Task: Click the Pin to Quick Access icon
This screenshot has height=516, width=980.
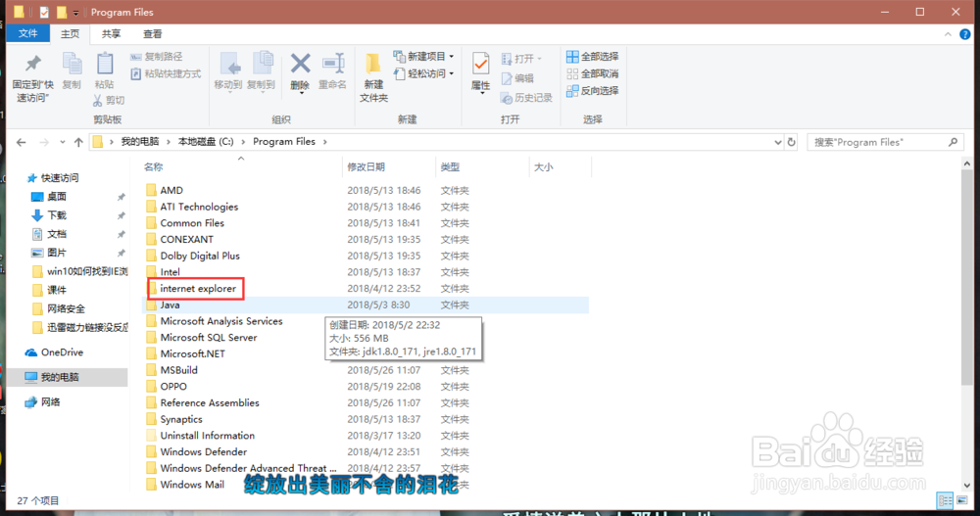Action: point(32,65)
